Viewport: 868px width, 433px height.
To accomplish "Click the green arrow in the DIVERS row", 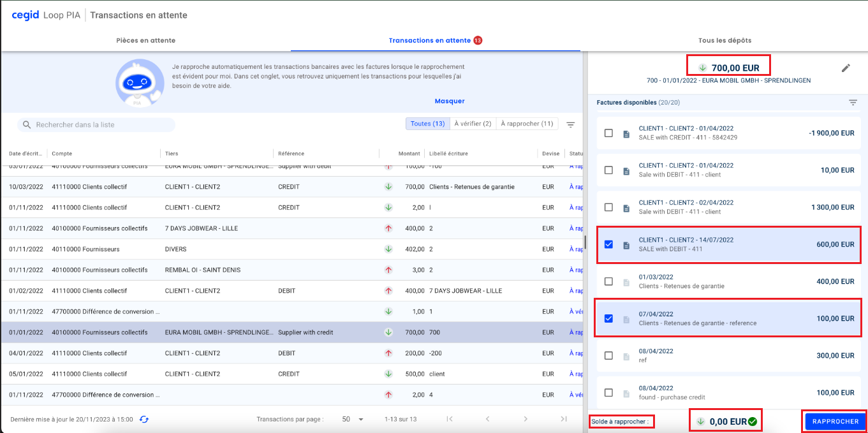I will point(388,249).
